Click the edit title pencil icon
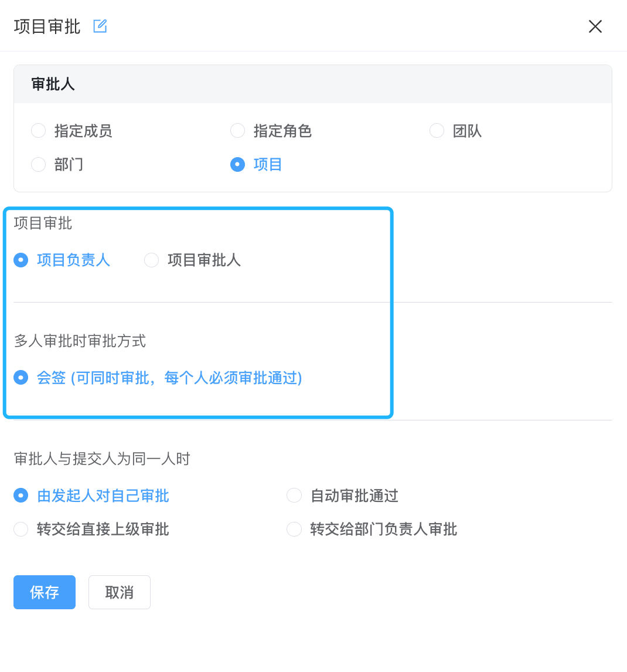 (x=100, y=26)
